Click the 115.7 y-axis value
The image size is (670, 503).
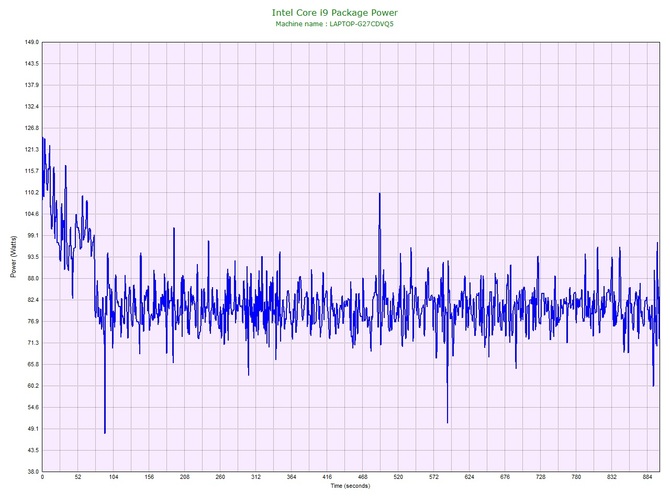[32, 171]
